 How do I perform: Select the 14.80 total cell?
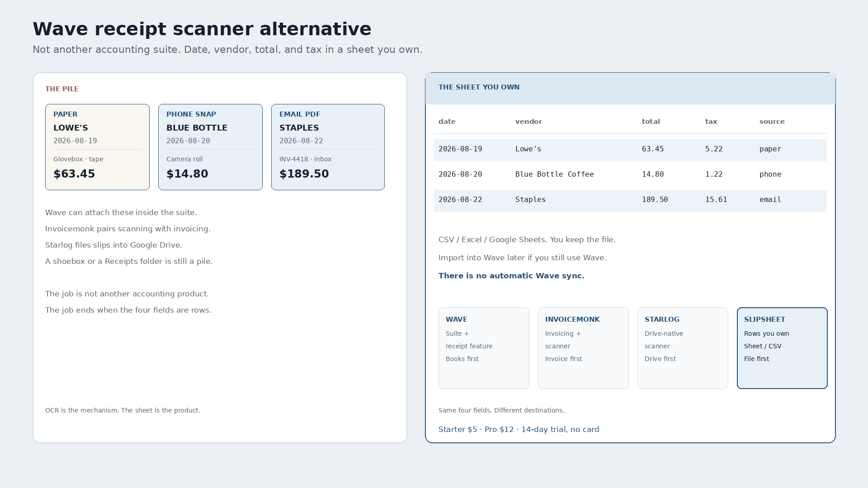653,174
